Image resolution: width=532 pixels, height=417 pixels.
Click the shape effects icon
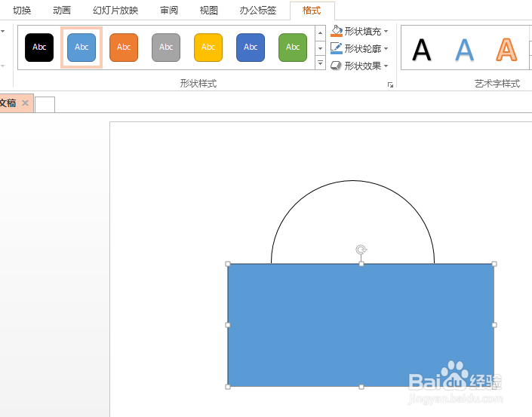coord(336,66)
